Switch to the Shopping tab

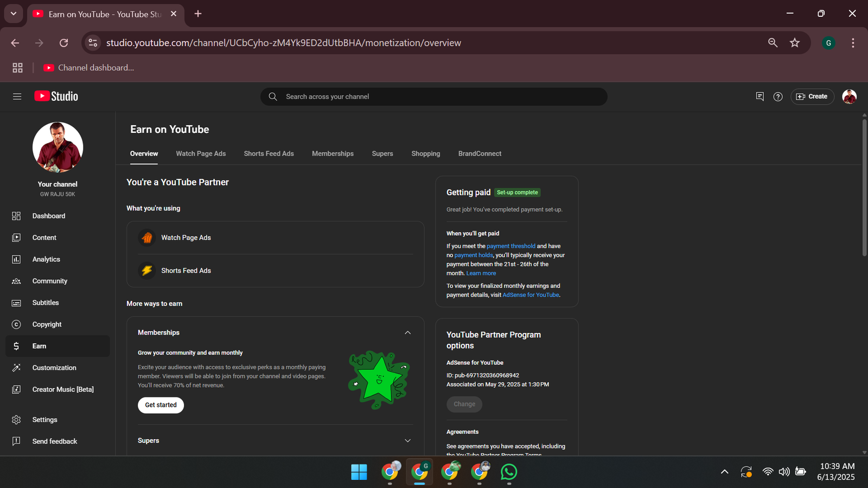point(426,153)
